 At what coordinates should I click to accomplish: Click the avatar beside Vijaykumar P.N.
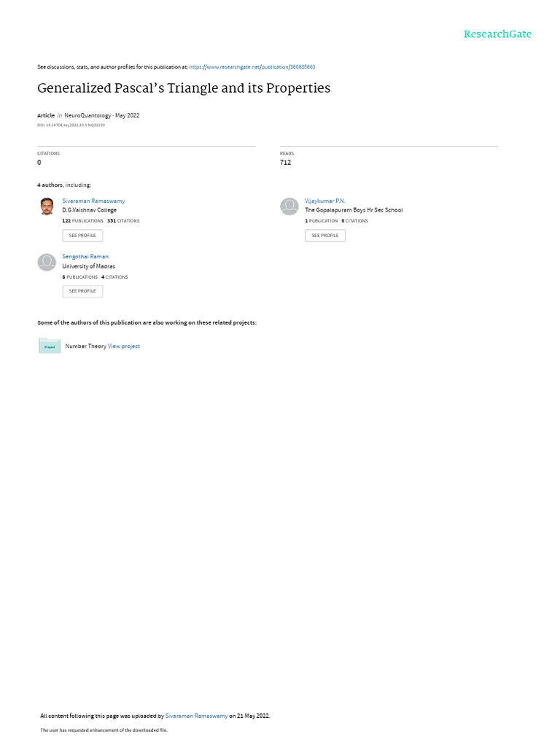(x=289, y=206)
